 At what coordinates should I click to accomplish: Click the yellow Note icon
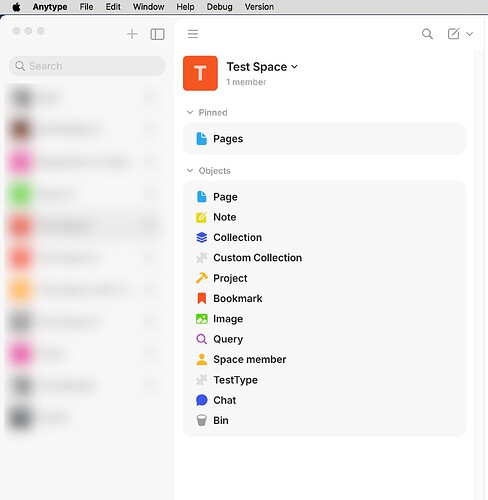pyautogui.click(x=201, y=217)
